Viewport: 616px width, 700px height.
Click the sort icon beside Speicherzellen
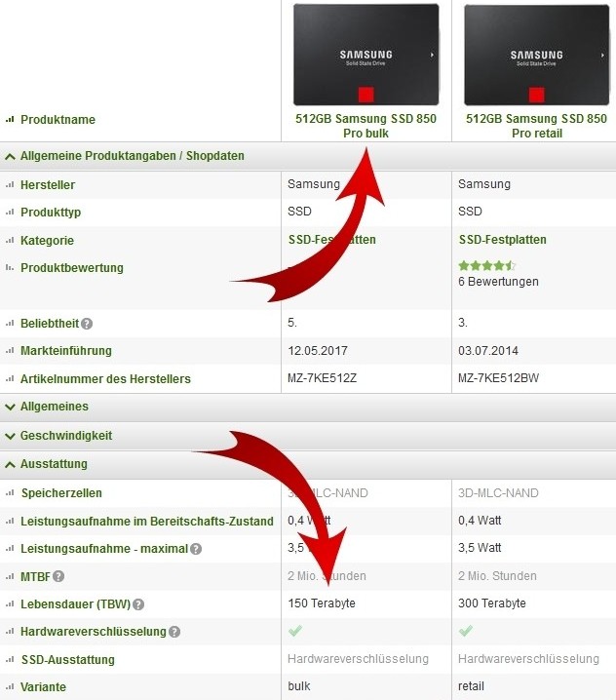(10, 493)
